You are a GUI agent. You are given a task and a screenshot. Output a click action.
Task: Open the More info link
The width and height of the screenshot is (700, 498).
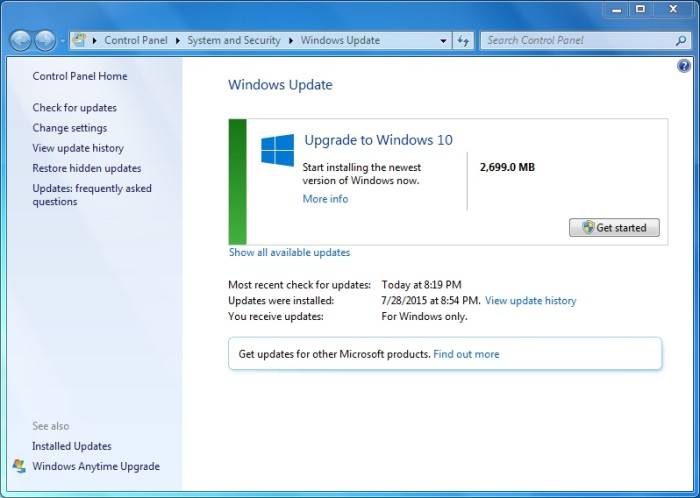[325, 199]
